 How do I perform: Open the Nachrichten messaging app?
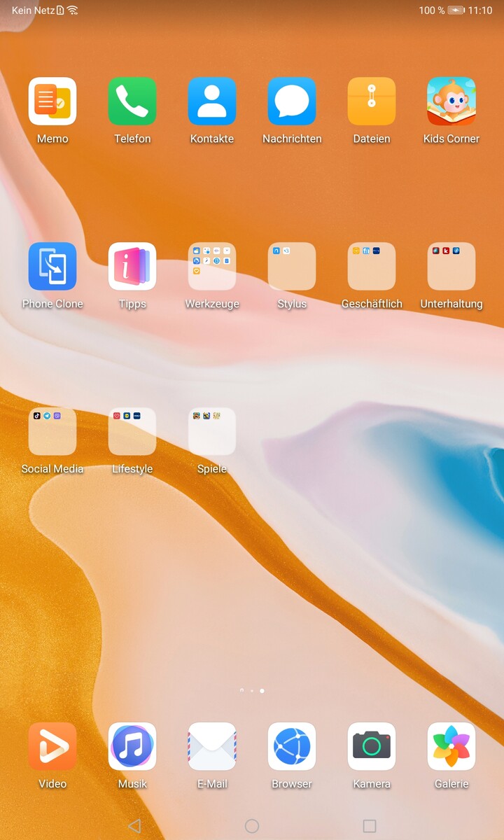pos(292,101)
